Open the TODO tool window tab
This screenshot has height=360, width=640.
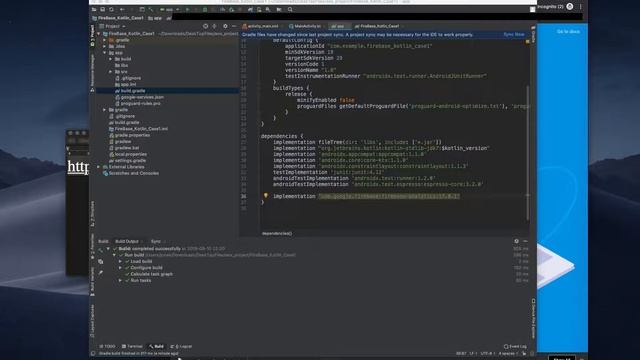pyautogui.click(x=107, y=346)
